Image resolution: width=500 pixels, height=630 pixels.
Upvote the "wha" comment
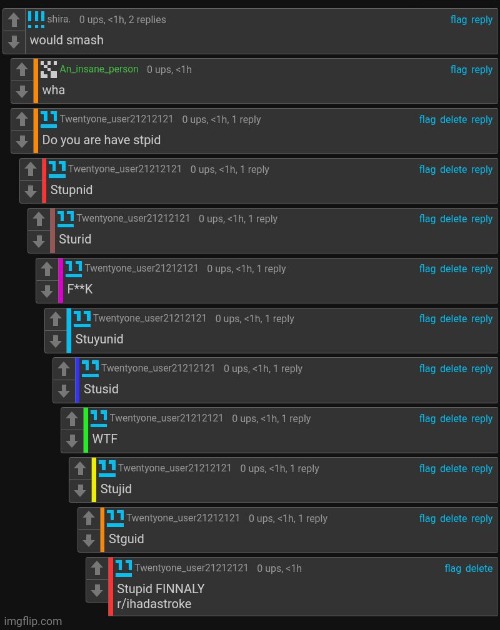pyautogui.click(x=22, y=70)
